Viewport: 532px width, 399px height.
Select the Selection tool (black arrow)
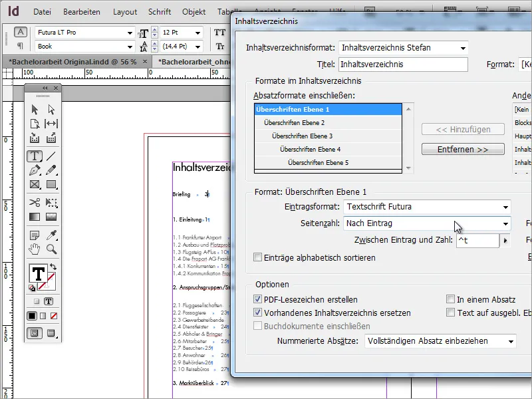pyautogui.click(x=35, y=110)
